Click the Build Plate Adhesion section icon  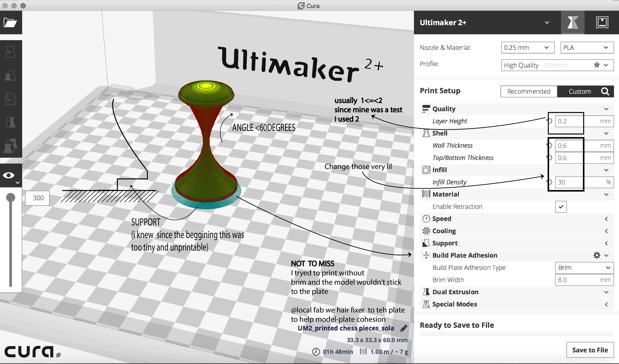click(x=426, y=255)
